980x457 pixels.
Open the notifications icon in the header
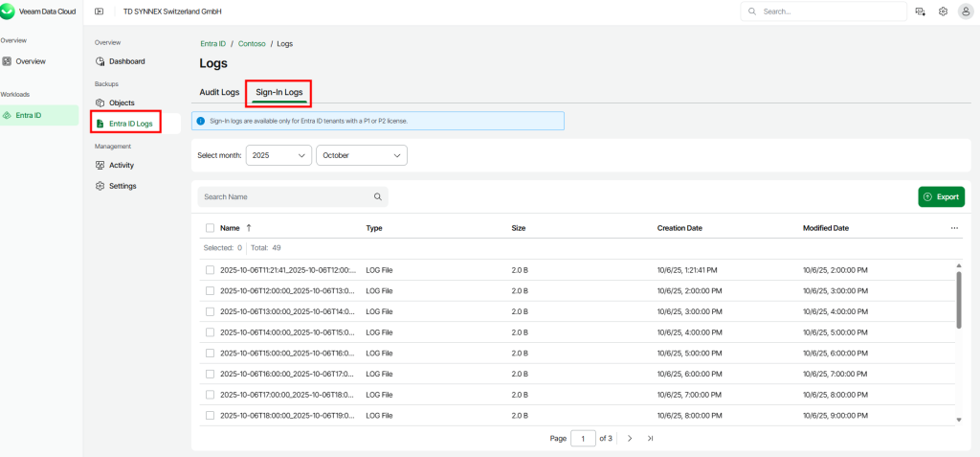(920, 11)
